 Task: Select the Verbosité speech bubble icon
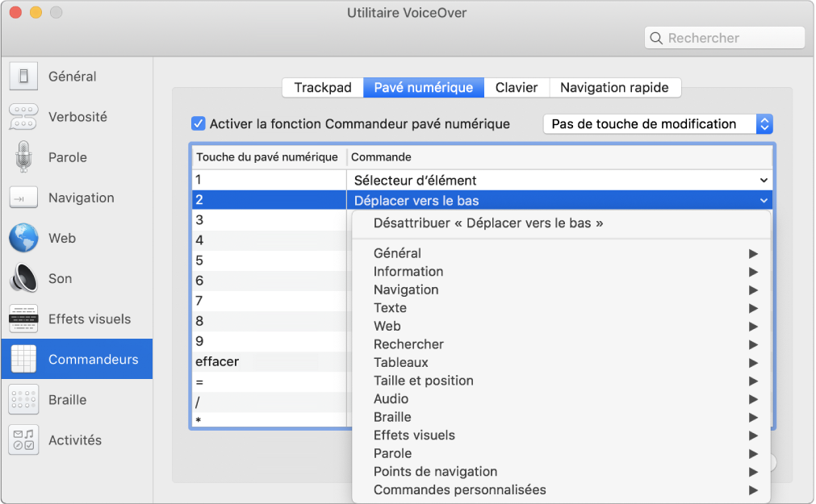pos(23,117)
